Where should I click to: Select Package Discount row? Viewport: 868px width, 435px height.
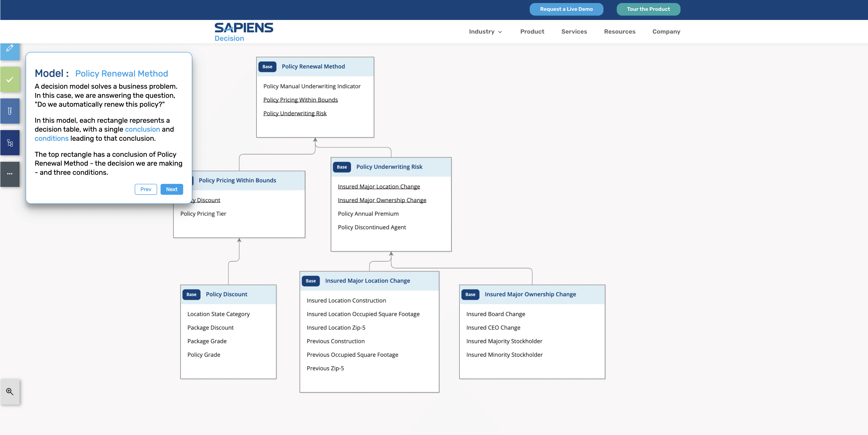pos(210,328)
